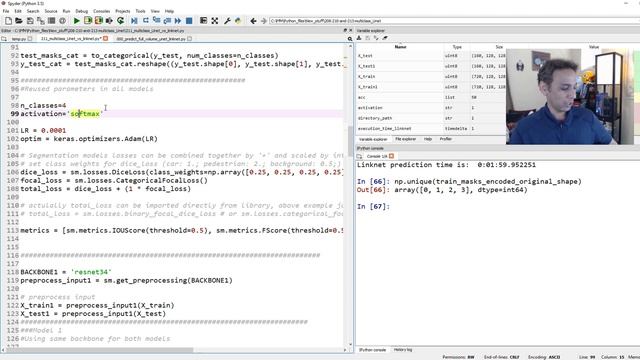Open Preferences via wrench icon
Screen dimensions: 640x360
click(x=227, y=20)
